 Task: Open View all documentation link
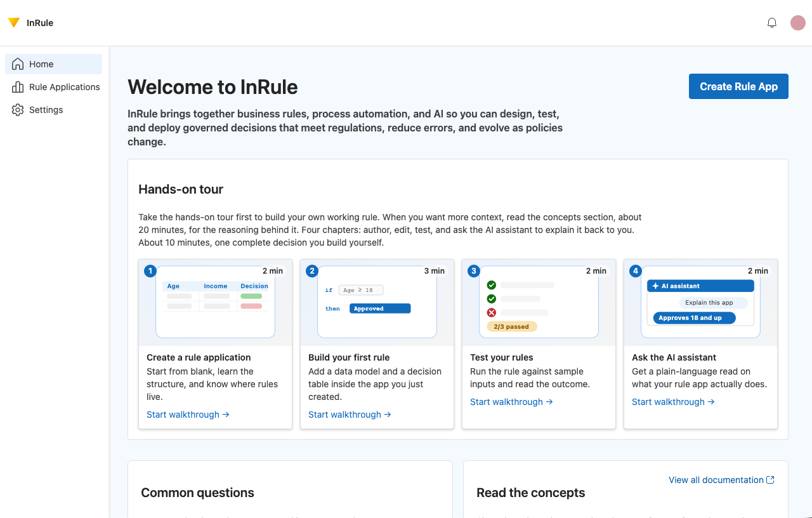(721, 480)
